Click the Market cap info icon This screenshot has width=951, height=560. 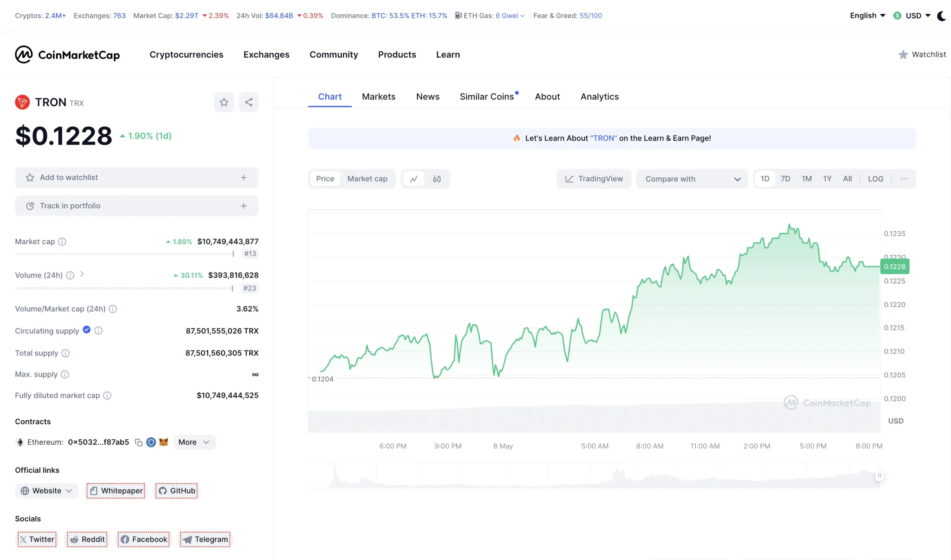pyautogui.click(x=62, y=241)
